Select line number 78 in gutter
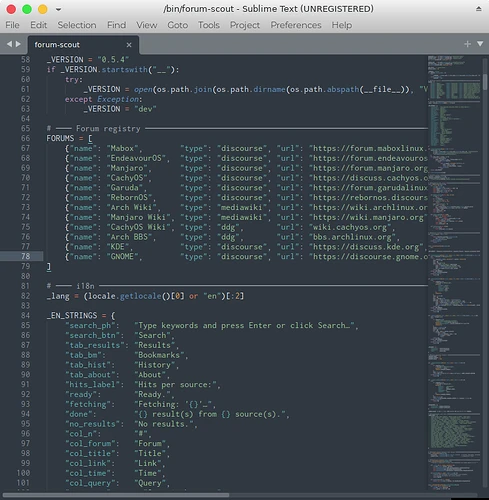Viewport: 489px width, 500px height. coord(25,256)
